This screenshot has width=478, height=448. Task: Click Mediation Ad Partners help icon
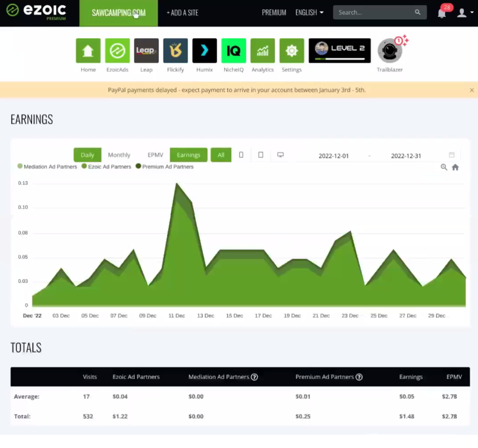[x=254, y=377]
